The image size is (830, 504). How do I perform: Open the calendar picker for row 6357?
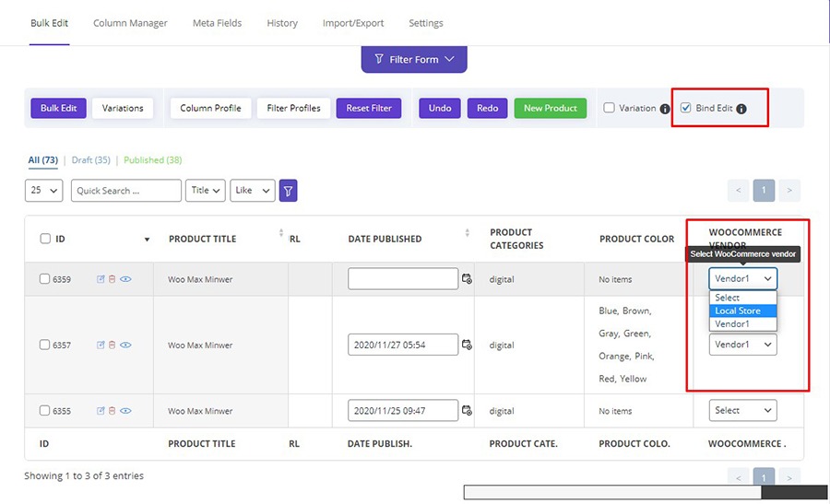click(467, 345)
